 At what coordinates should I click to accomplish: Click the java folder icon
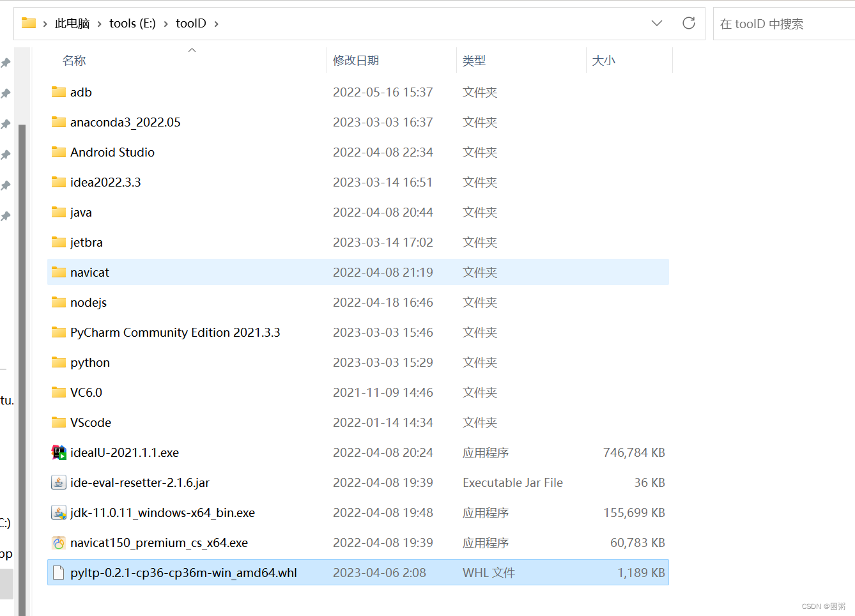[x=59, y=212]
